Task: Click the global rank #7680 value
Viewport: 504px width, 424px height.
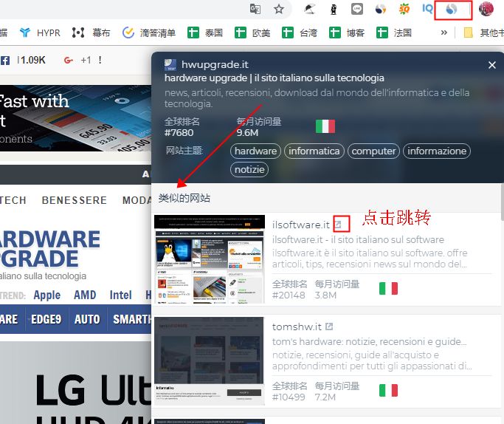Action: point(179,132)
